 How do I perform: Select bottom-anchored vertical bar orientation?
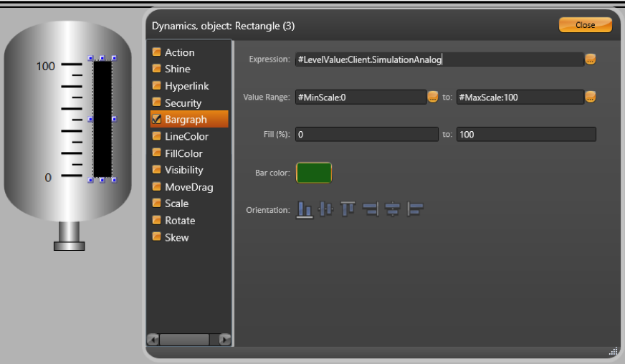[305, 209]
